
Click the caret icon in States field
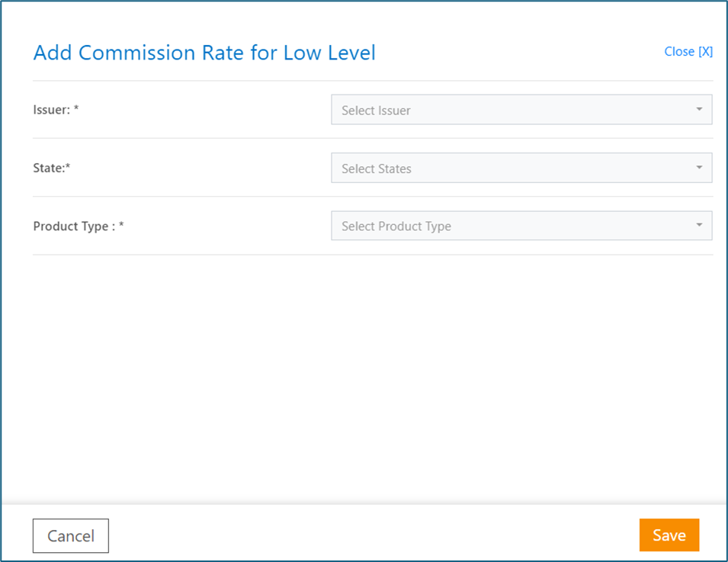coord(699,167)
